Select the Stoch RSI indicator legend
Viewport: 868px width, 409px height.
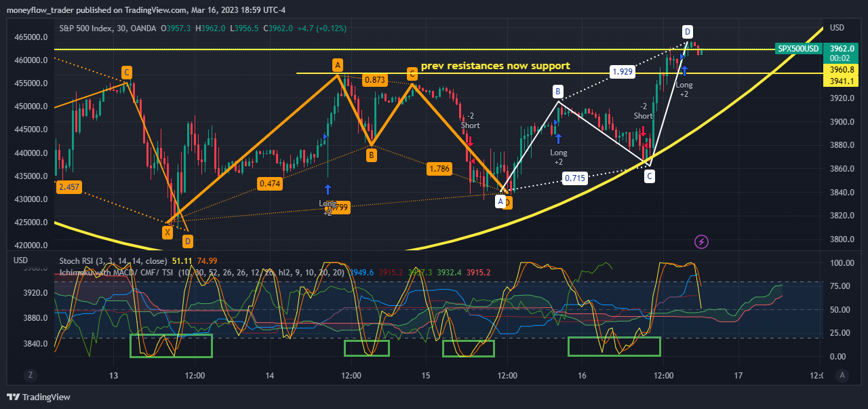113,260
